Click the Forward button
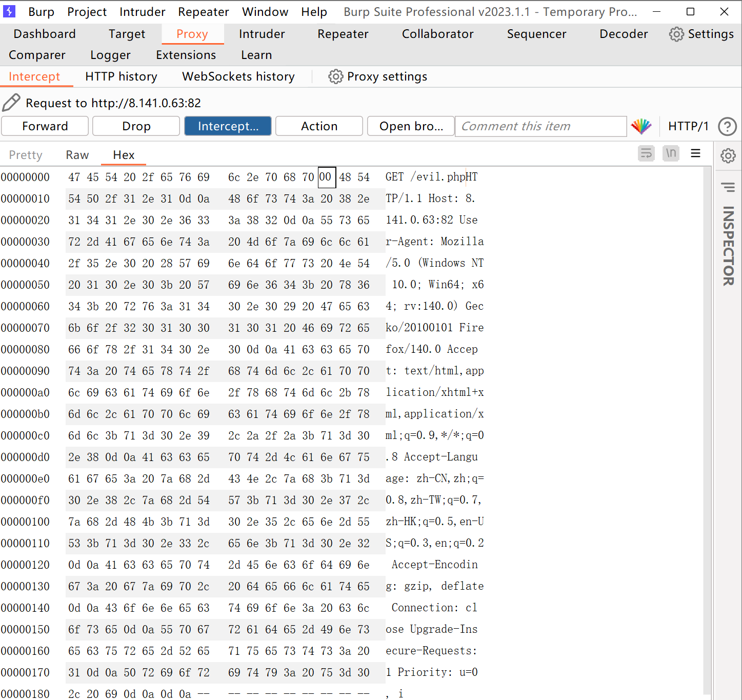The image size is (742, 700). coord(45,126)
